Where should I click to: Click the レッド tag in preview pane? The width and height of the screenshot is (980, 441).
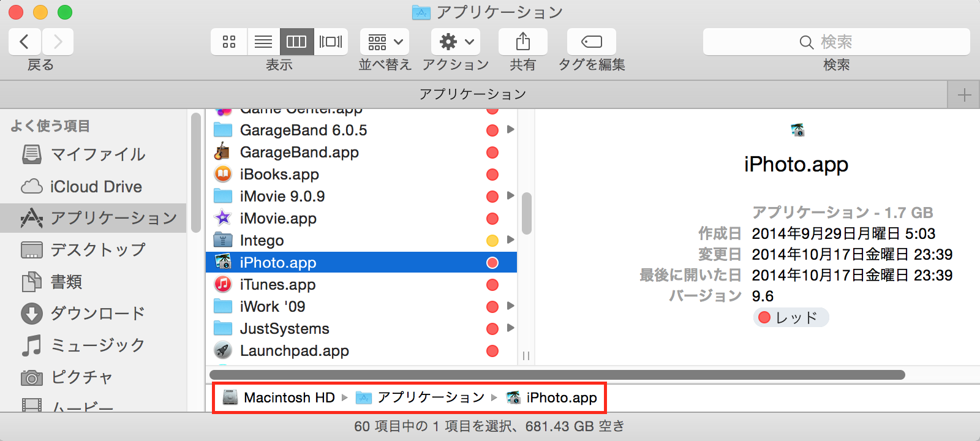click(x=791, y=317)
